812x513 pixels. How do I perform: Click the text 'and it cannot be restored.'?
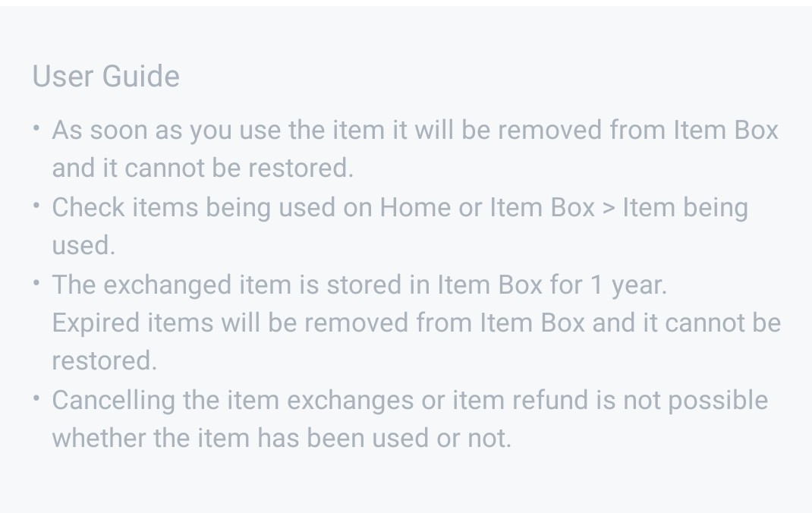tap(203, 168)
